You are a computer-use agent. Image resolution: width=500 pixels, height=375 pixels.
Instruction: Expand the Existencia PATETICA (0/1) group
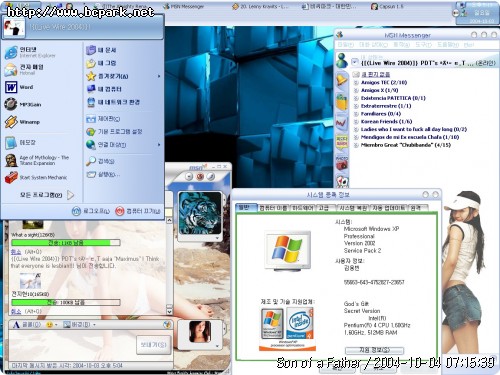[x=356, y=98]
